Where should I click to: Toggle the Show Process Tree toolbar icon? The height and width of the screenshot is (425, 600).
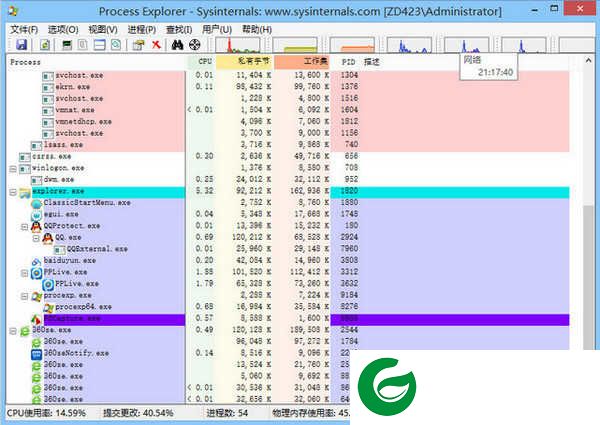(x=82, y=45)
